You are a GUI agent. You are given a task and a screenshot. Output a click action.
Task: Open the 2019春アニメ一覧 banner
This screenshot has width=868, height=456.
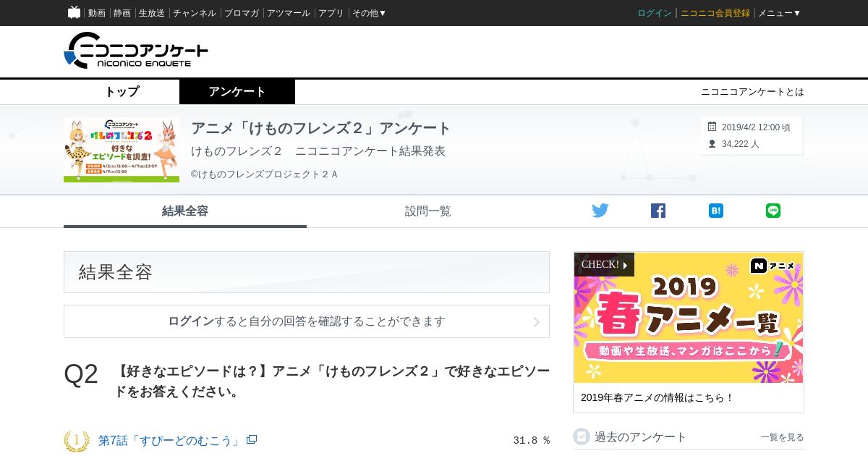tap(689, 317)
